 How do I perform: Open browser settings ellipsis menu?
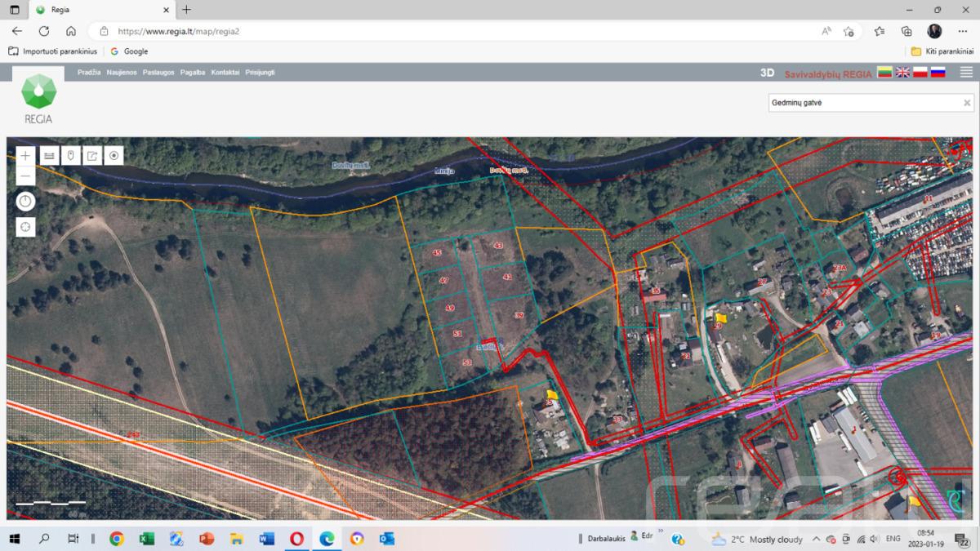tap(962, 31)
